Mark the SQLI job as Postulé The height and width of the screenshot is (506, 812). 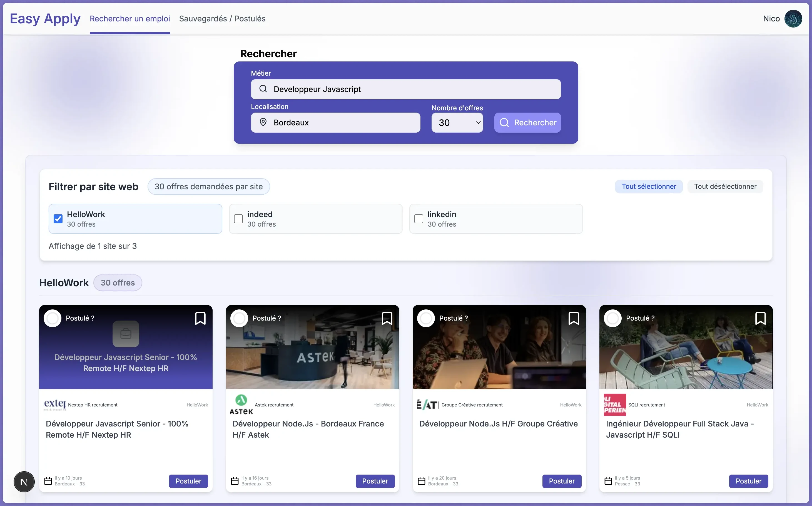click(613, 318)
